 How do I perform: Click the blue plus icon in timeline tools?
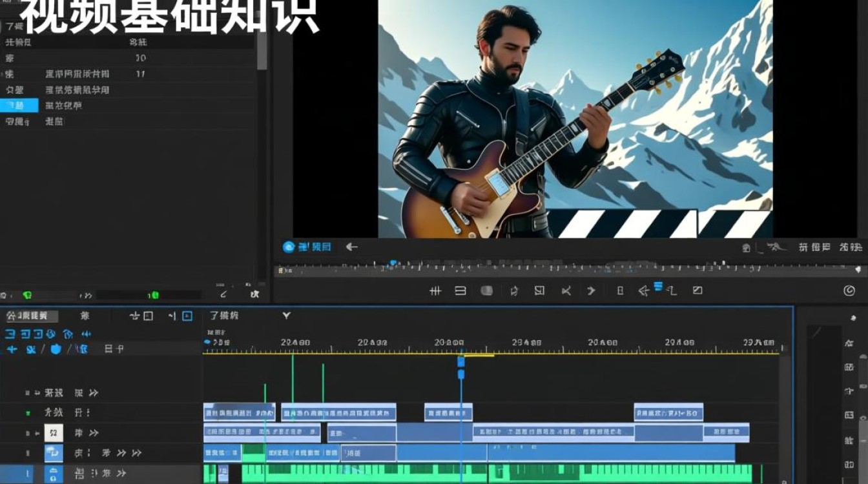(x=12, y=349)
